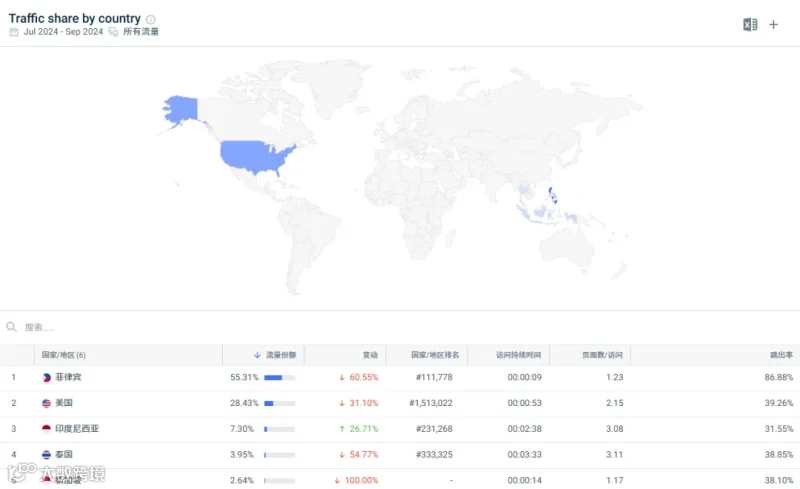Click the Philippines flag icon
The height and width of the screenshot is (489, 800).
pyautogui.click(x=46, y=378)
